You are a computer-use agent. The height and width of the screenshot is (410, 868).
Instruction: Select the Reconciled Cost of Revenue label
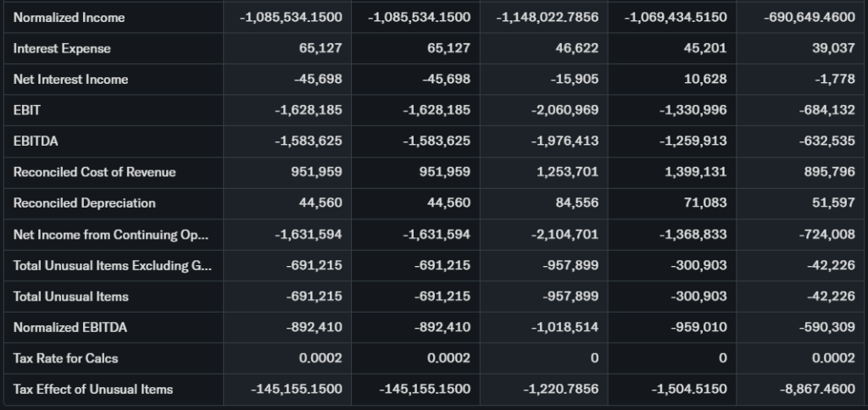pos(94,172)
